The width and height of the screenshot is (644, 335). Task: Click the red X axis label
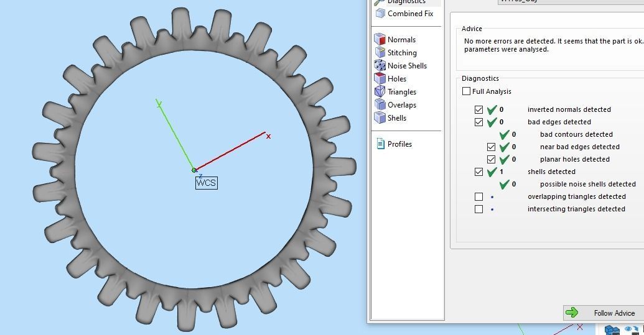[268, 136]
